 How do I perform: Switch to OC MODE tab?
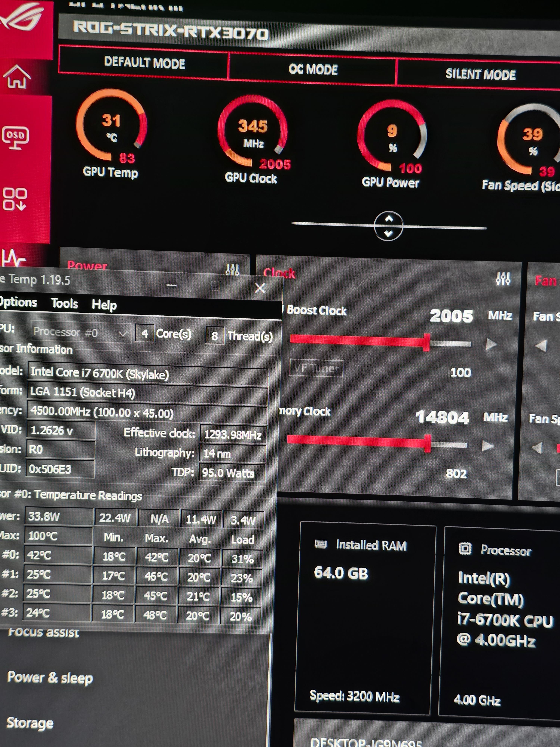[x=313, y=70]
